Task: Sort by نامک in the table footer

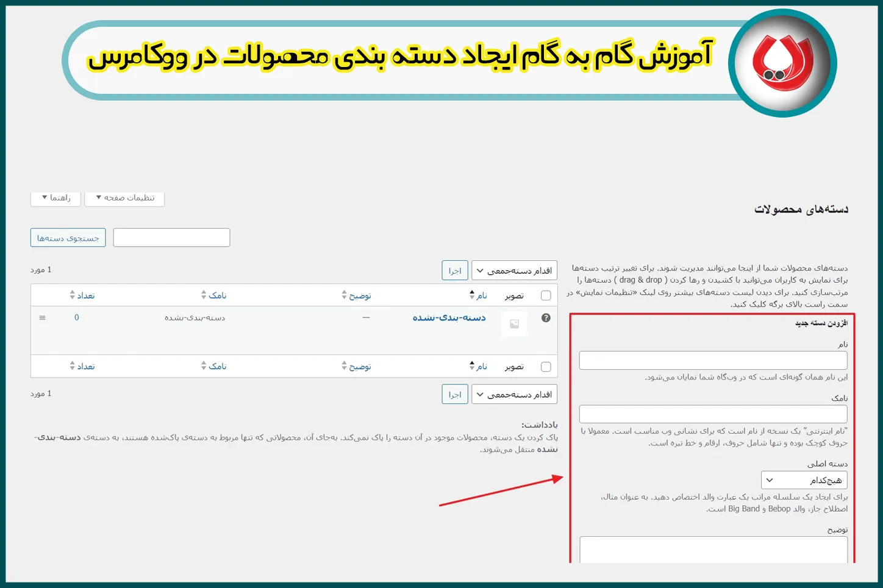Action: (x=213, y=366)
